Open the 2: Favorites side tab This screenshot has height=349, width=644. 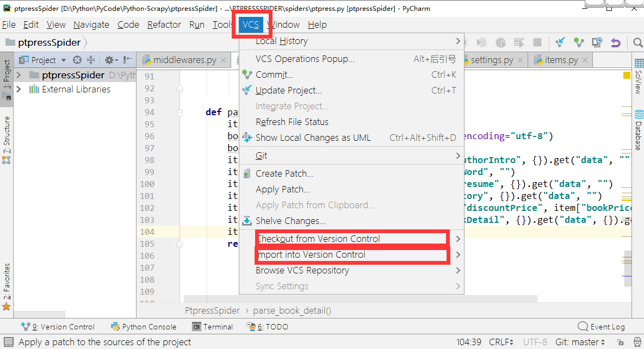point(7,286)
